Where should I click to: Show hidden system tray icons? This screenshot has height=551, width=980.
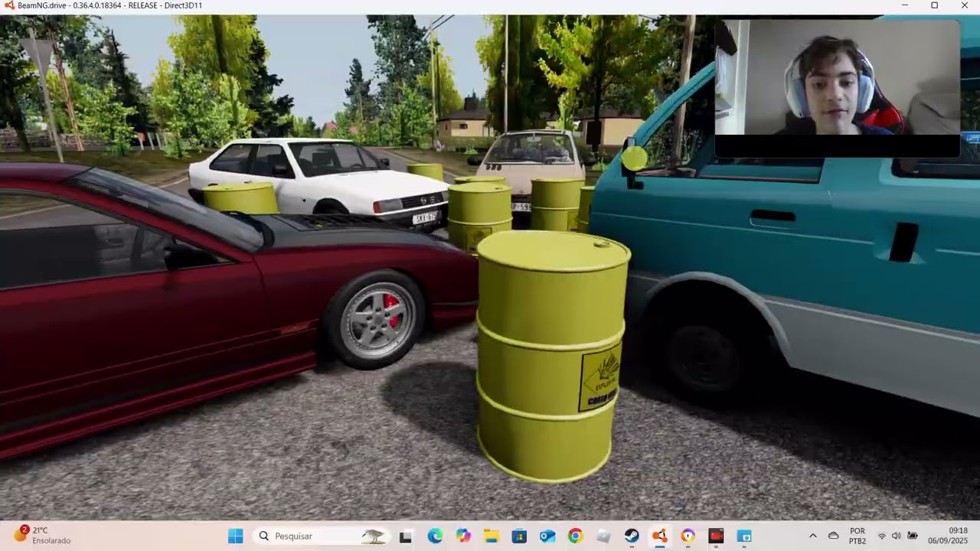pos(812,536)
